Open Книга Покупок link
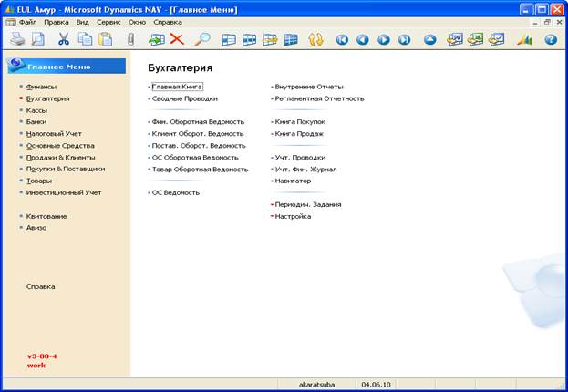This screenshot has height=392, width=568. 300,121
